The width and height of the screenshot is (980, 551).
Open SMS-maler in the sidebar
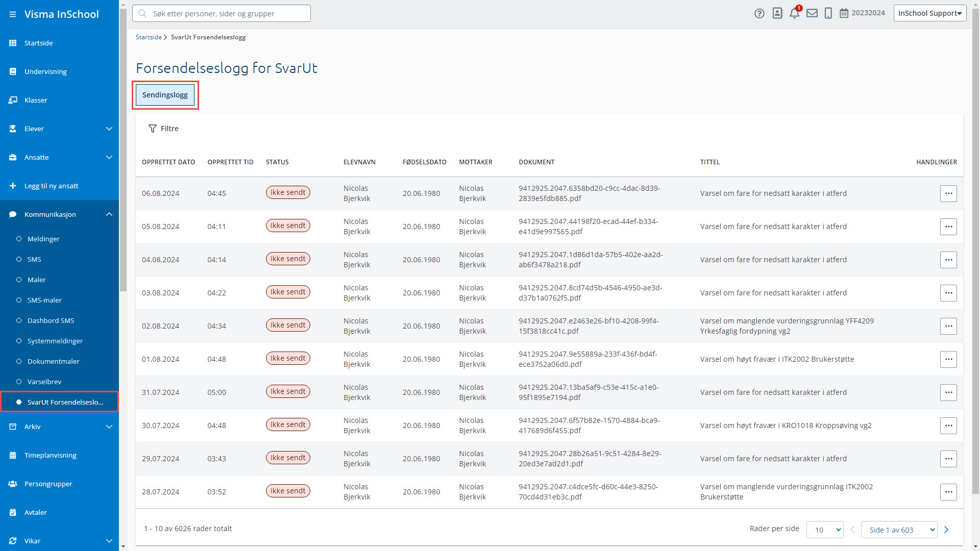click(44, 300)
